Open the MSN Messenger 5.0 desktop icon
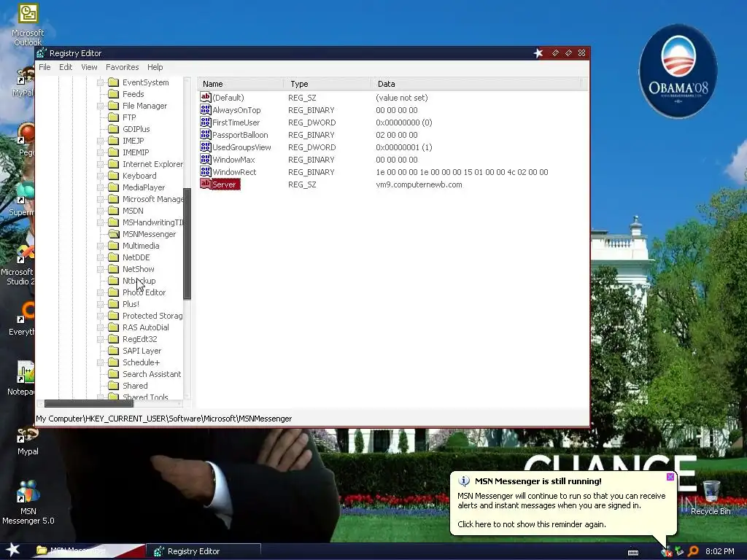Image resolution: width=747 pixels, height=560 pixels. [28, 502]
